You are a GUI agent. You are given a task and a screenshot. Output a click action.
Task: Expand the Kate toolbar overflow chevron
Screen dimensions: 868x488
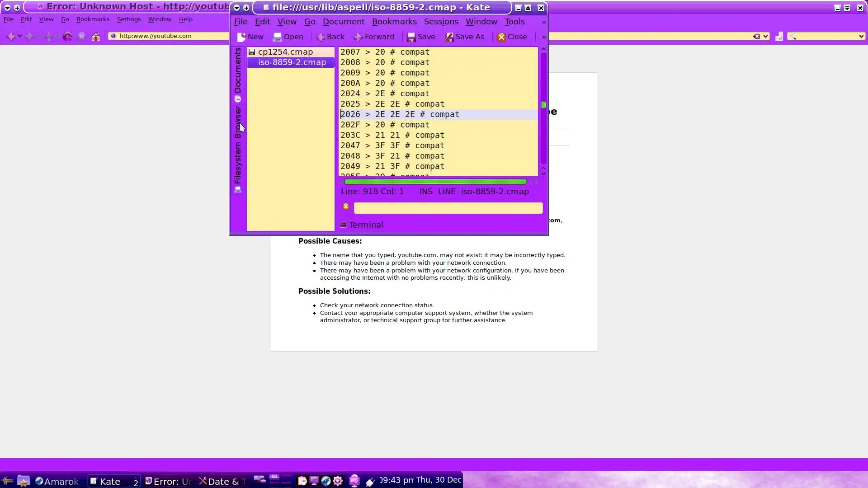point(544,37)
